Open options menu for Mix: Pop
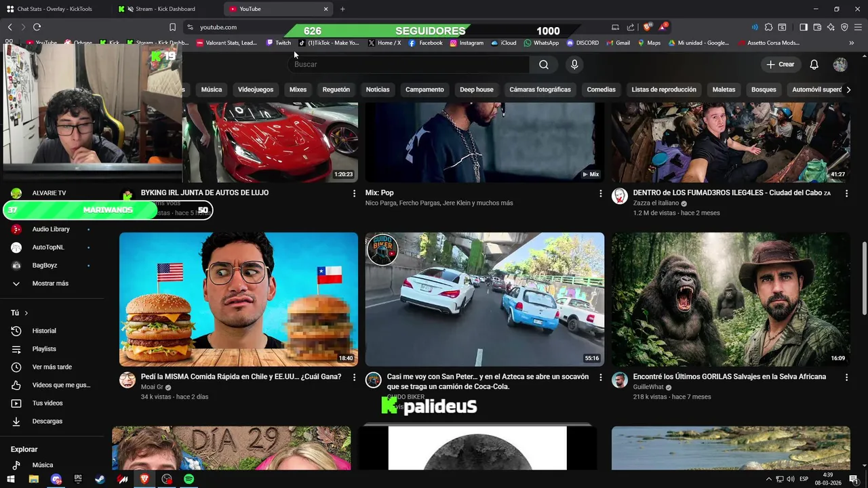Screen dimensions: 868x488 pyautogui.click(x=600, y=193)
